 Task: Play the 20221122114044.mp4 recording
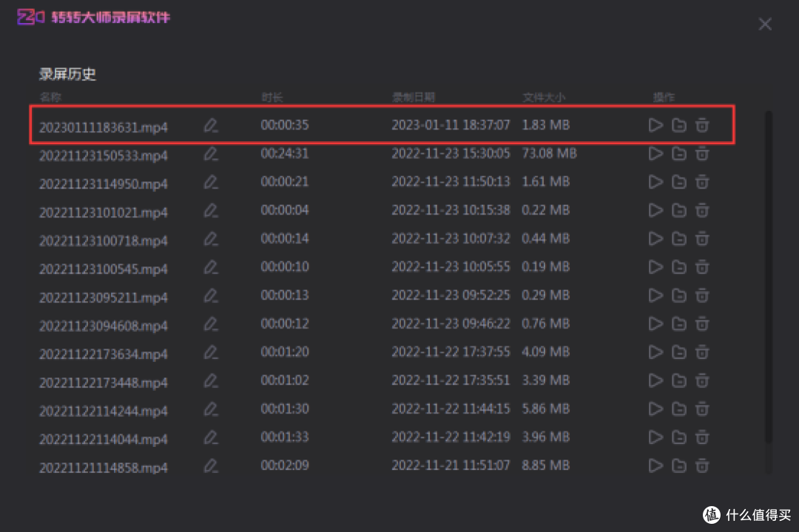[655, 437]
